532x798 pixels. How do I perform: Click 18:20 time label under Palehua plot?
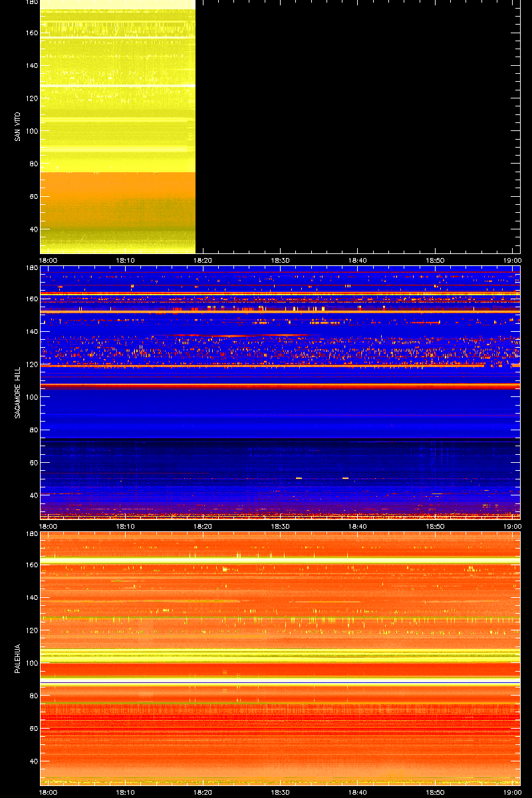tap(203, 792)
